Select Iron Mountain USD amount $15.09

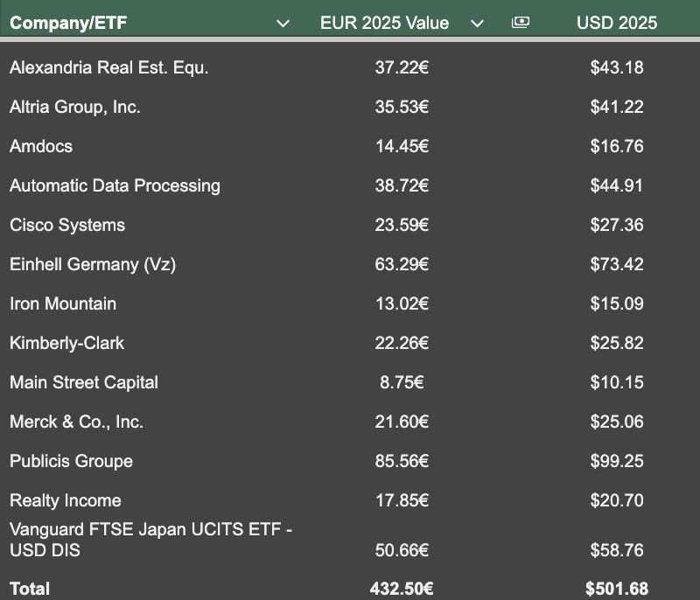coord(617,303)
